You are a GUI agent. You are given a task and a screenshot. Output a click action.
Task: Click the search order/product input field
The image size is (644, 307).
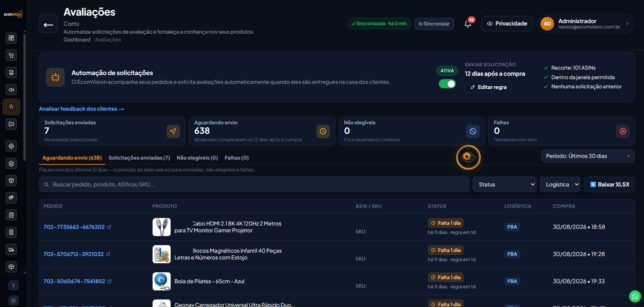pos(254,184)
